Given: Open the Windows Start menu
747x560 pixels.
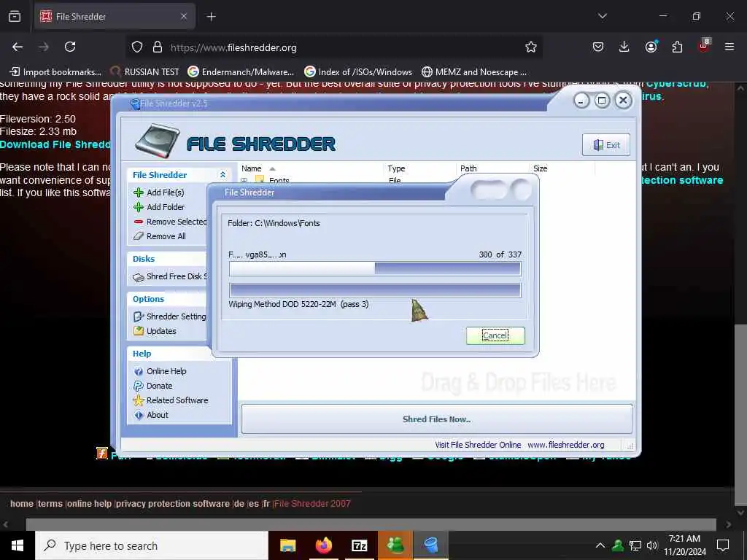Looking at the screenshot, I should click(x=18, y=545).
